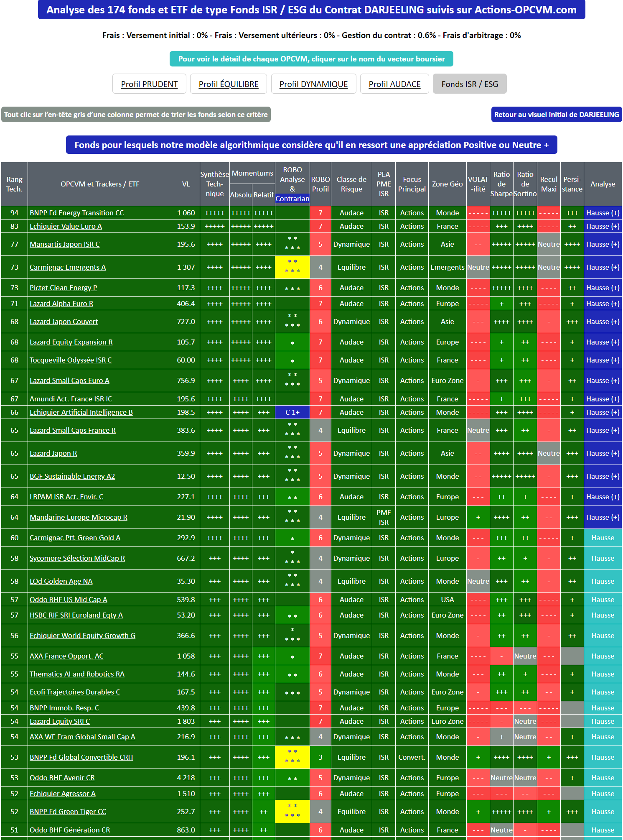Open Lazard Equity SRI C link
The height and width of the screenshot is (840, 623).
(60, 721)
